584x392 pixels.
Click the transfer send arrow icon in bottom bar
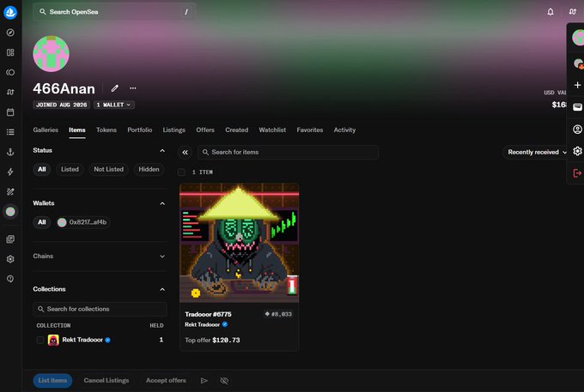click(x=204, y=381)
